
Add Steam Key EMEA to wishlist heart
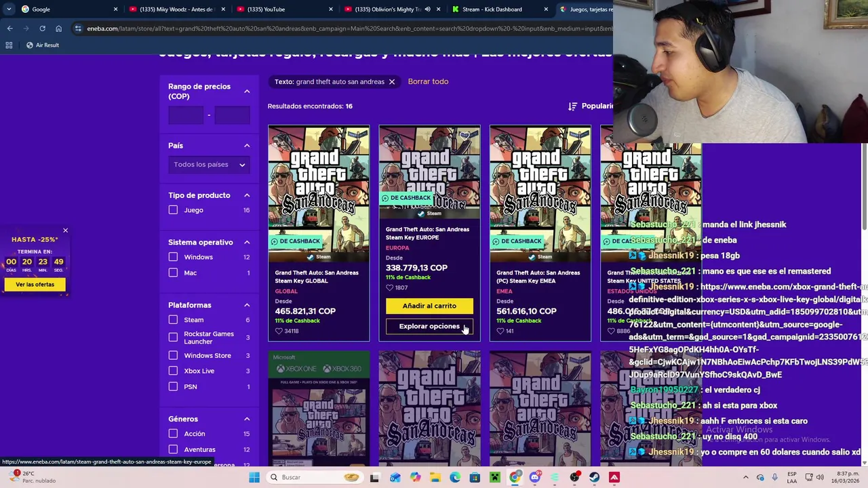point(500,331)
